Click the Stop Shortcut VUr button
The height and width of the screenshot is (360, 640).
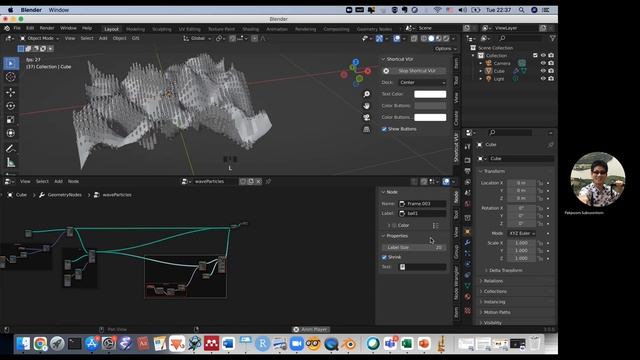tap(414, 71)
